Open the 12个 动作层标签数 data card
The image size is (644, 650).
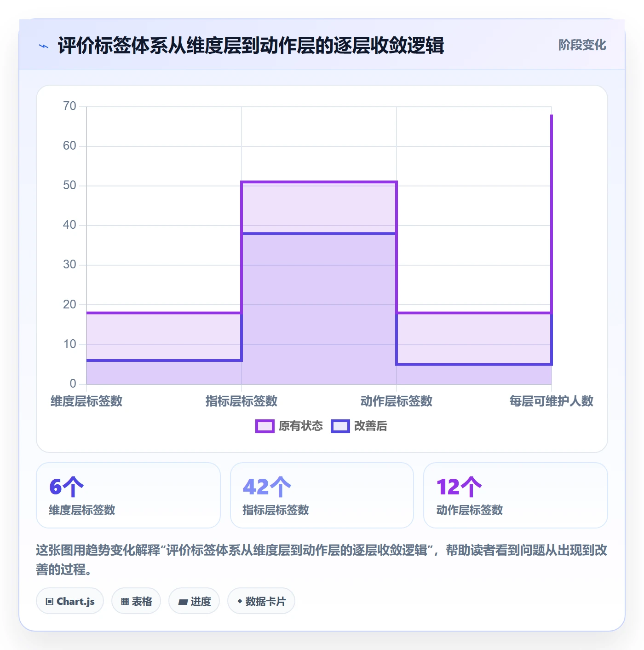(516, 495)
